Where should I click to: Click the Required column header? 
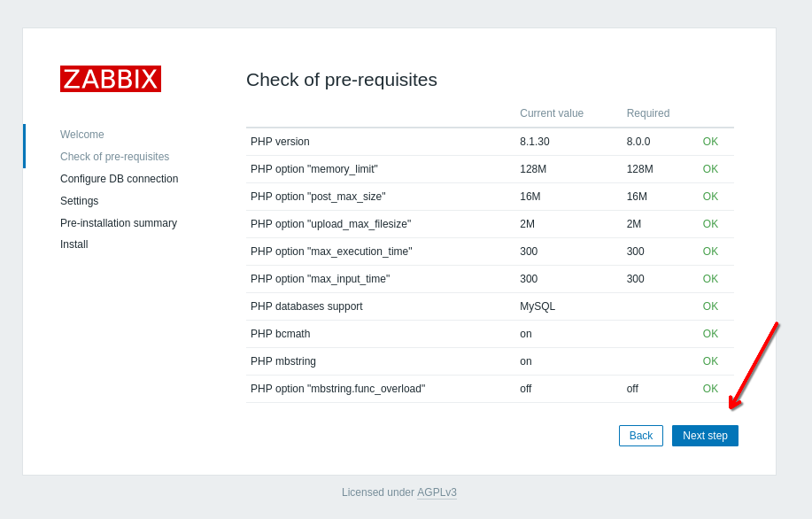(x=647, y=113)
